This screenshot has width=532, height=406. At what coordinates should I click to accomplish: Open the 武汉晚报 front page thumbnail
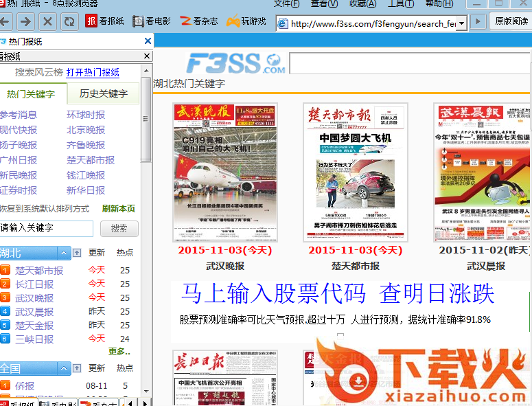tap(225, 172)
